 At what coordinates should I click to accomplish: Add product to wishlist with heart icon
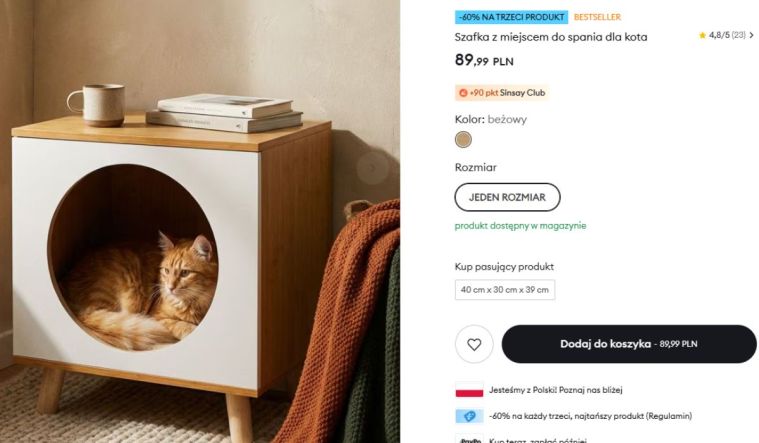[x=474, y=344]
